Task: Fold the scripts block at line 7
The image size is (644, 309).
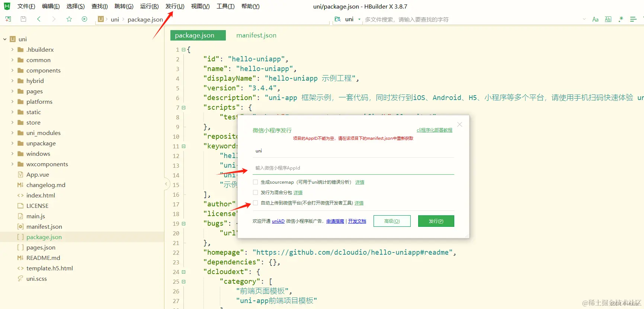Action: click(x=183, y=107)
